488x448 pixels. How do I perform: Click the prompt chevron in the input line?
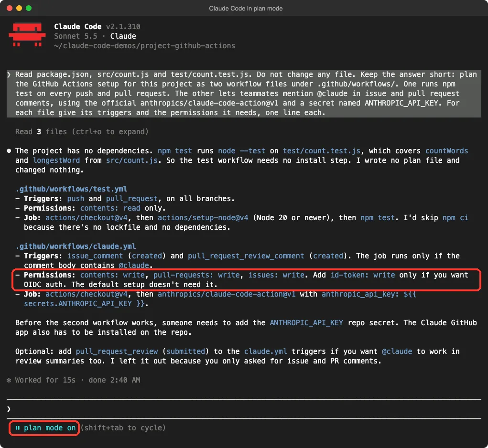tap(9, 409)
